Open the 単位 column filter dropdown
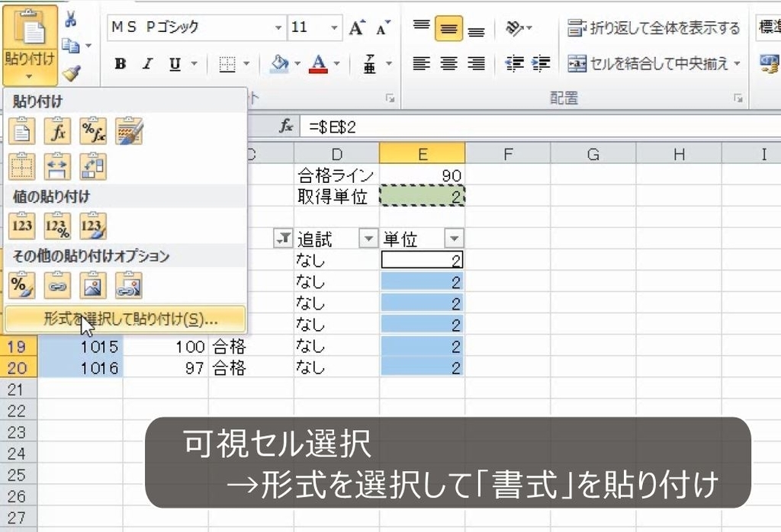This screenshot has height=532, width=781. coord(455,239)
